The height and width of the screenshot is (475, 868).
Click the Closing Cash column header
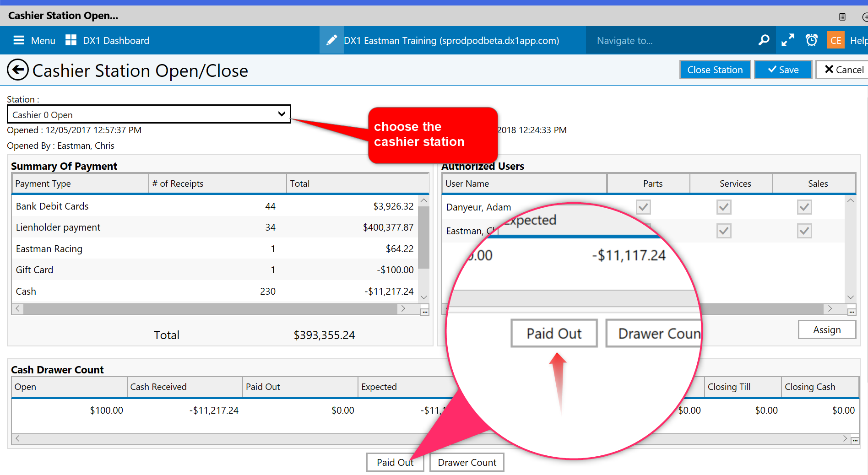coord(820,387)
